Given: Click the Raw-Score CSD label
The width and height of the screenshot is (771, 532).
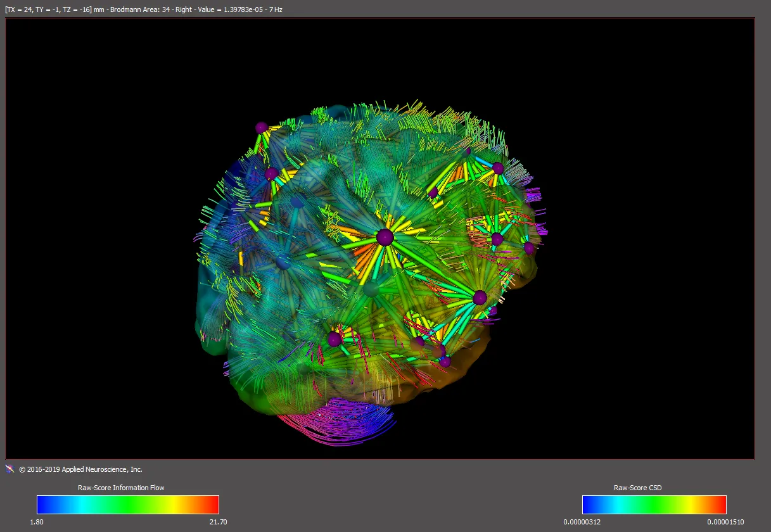Looking at the screenshot, I should coord(638,488).
